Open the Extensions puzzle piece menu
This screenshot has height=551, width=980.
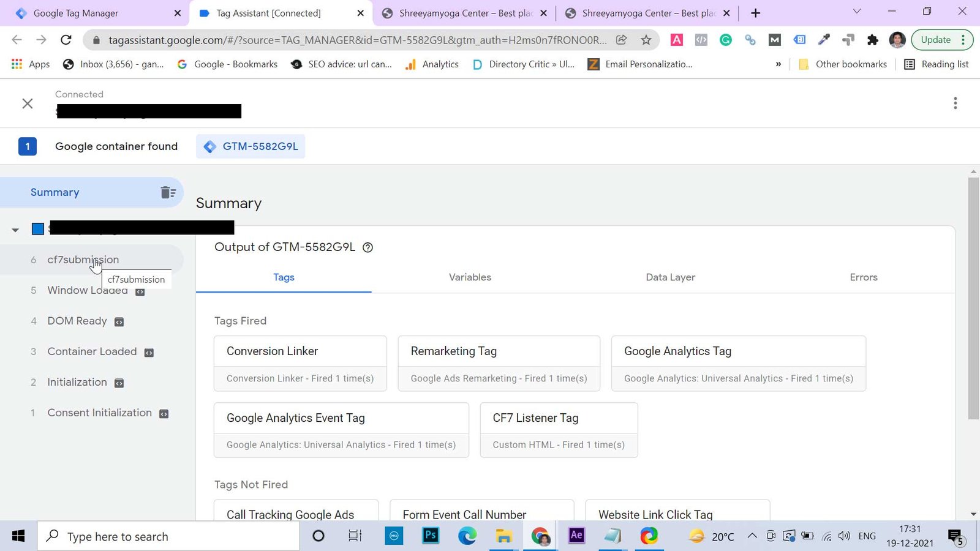click(x=873, y=40)
